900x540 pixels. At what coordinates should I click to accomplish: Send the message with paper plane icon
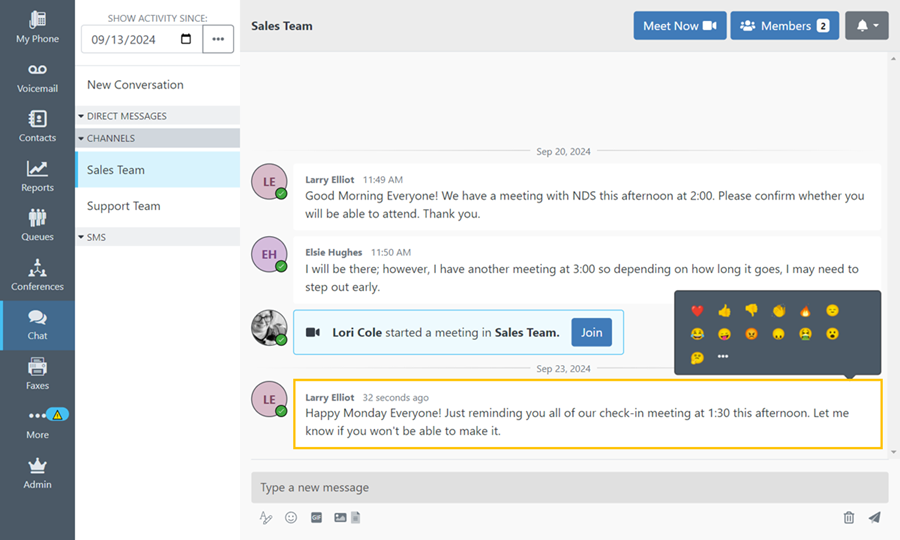tap(874, 518)
